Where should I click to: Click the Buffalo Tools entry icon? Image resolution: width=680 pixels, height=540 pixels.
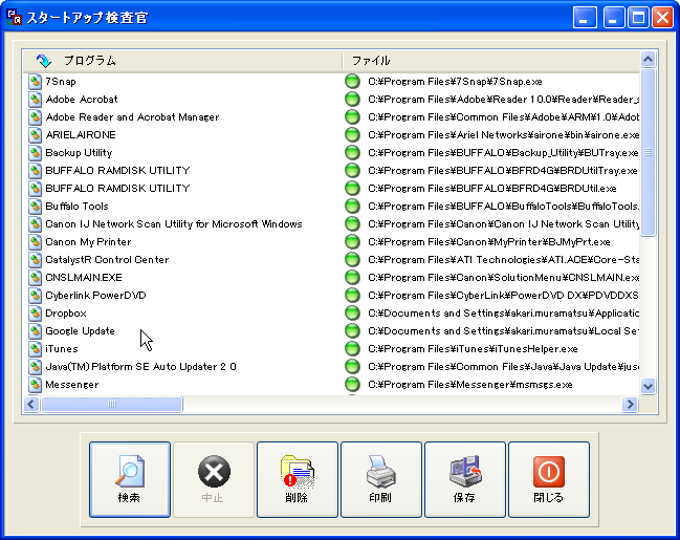pos(35,206)
